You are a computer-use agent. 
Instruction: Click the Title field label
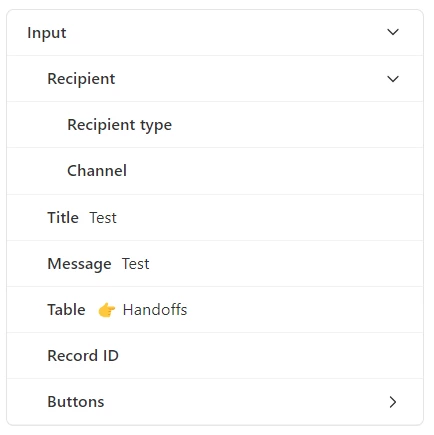(x=63, y=218)
